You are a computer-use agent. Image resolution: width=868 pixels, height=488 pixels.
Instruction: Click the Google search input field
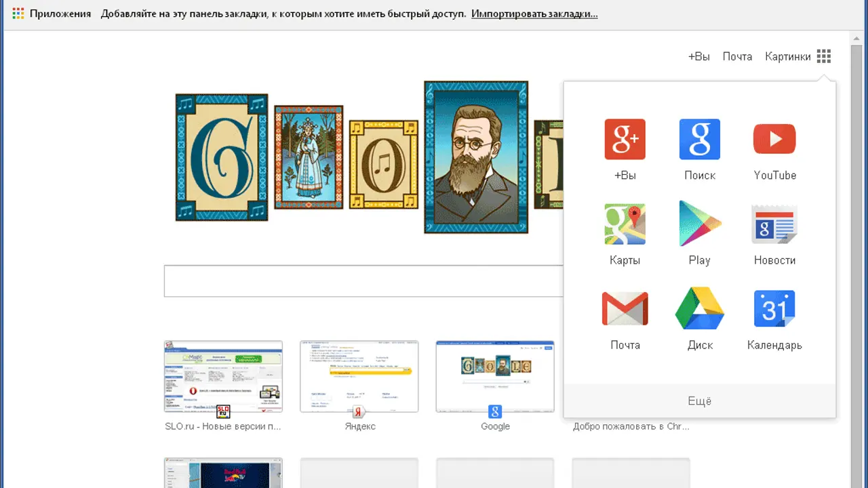pos(363,281)
